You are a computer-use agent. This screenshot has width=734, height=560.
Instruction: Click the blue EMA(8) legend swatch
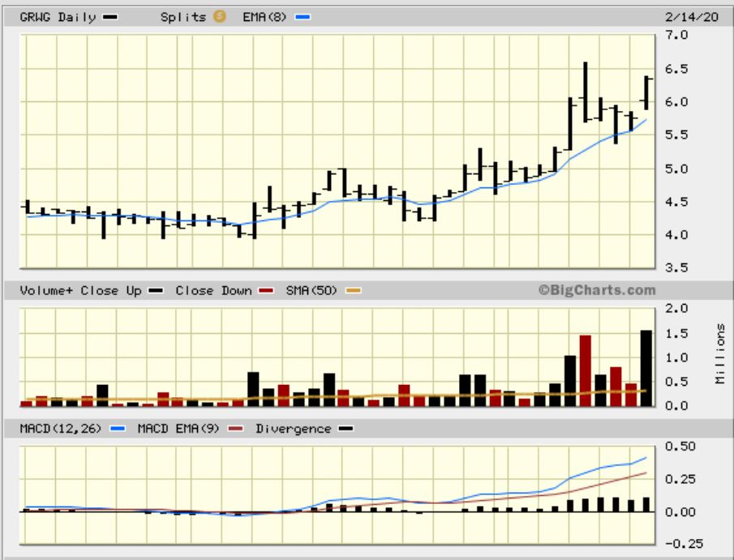(303, 17)
